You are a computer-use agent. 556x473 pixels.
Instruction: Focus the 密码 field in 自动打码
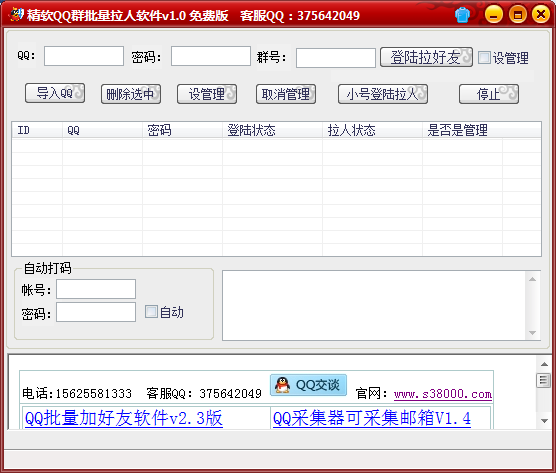[x=96, y=312]
